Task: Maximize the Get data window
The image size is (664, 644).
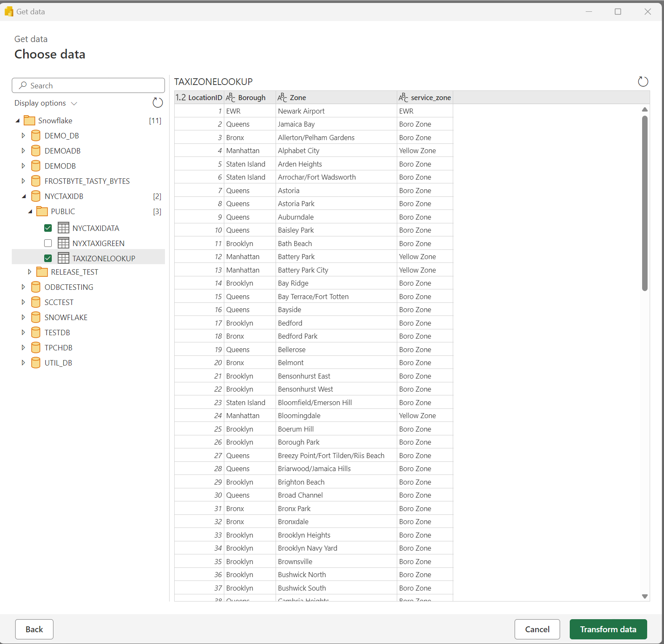Action: pyautogui.click(x=618, y=11)
